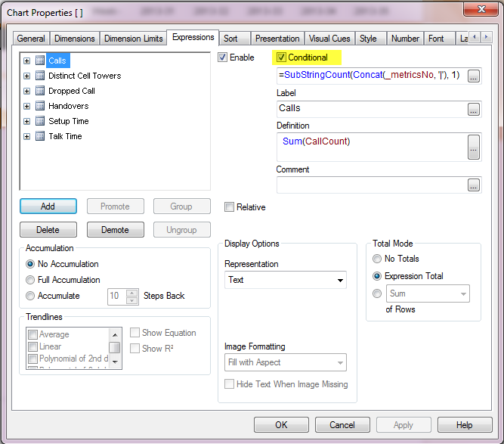Expand the Dropped Call node
504x444 pixels.
pos(27,91)
